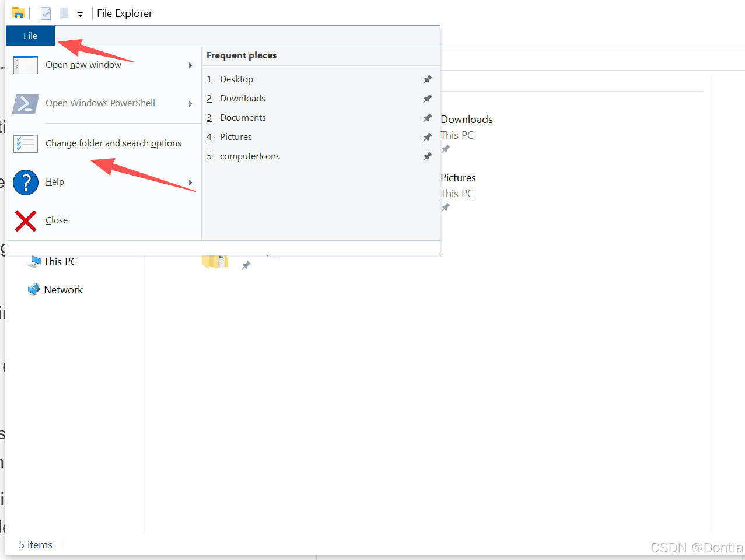Screen dimensions: 745x560
Task: Choose Close from the File menu
Action: [x=56, y=220]
